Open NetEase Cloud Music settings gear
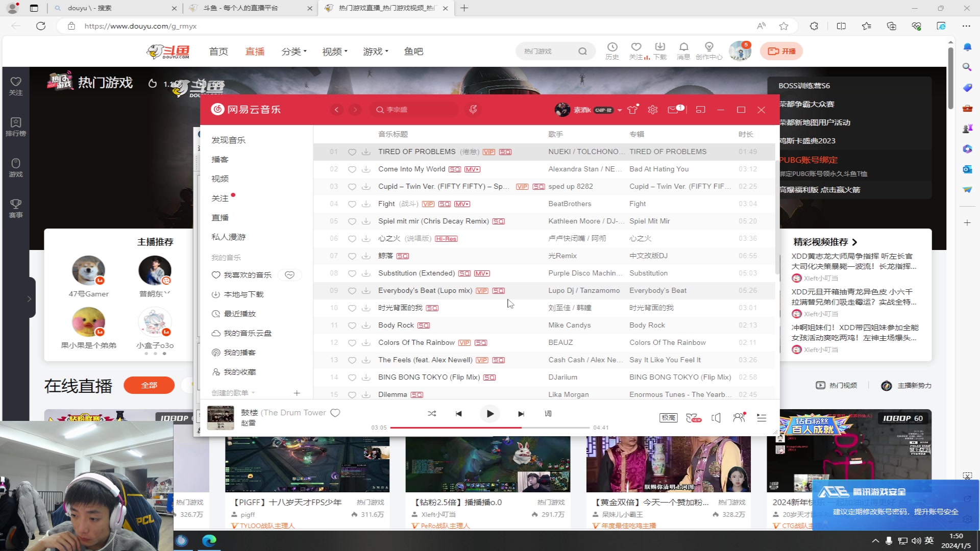This screenshot has height=551, width=980. 653,110
